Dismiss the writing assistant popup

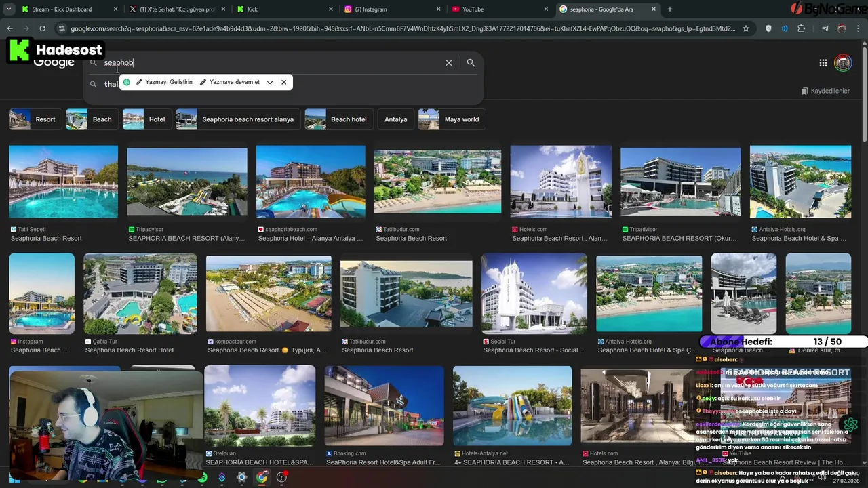pyautogui.click(x=283, y=82)
